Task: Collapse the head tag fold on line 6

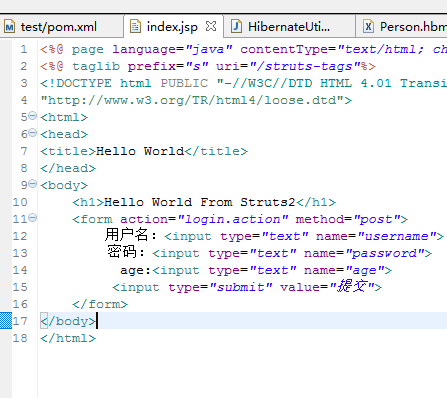Action: 32,133
